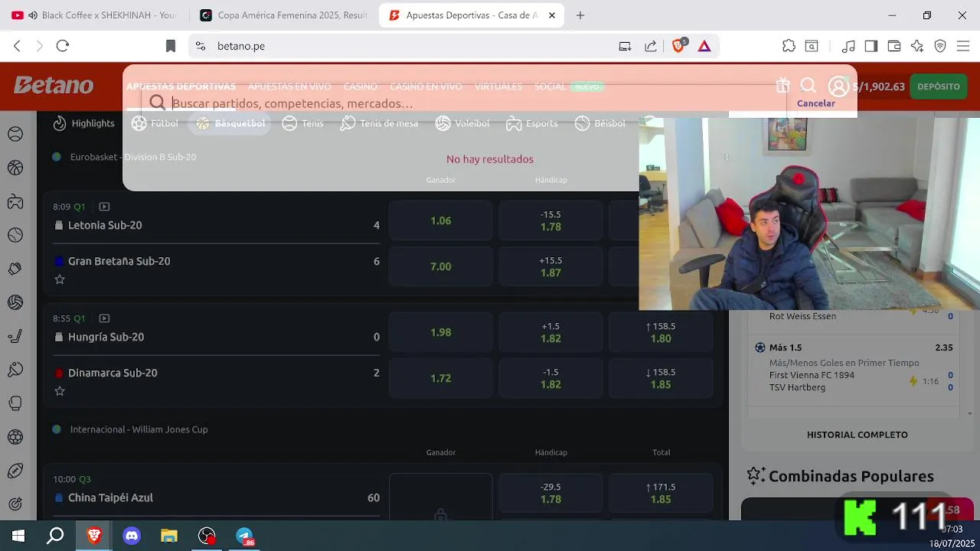Click the Windows Start button
Viewport: 980px width, 551px height.
tap(18, 536)
